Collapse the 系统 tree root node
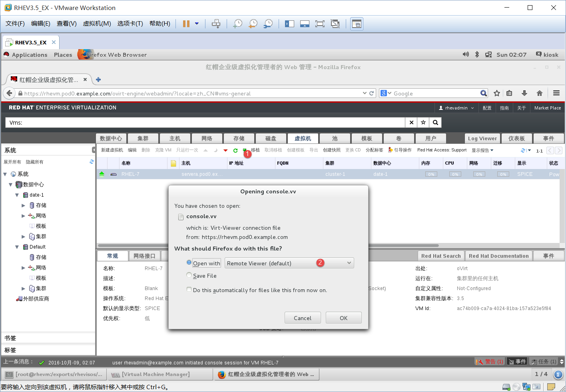Screen dimensions: 566x392 click(x=5, y=174)
